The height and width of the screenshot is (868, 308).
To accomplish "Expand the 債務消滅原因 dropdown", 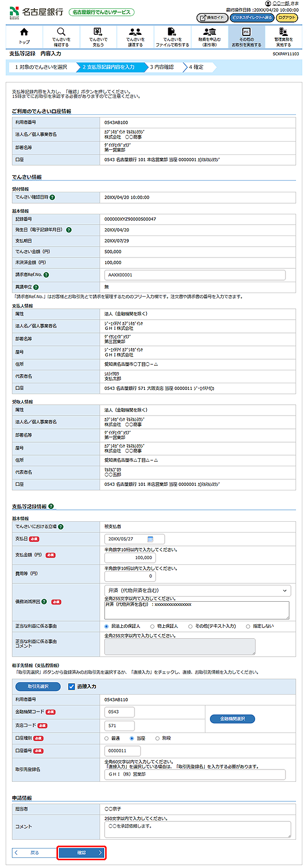I will point(197,590).
